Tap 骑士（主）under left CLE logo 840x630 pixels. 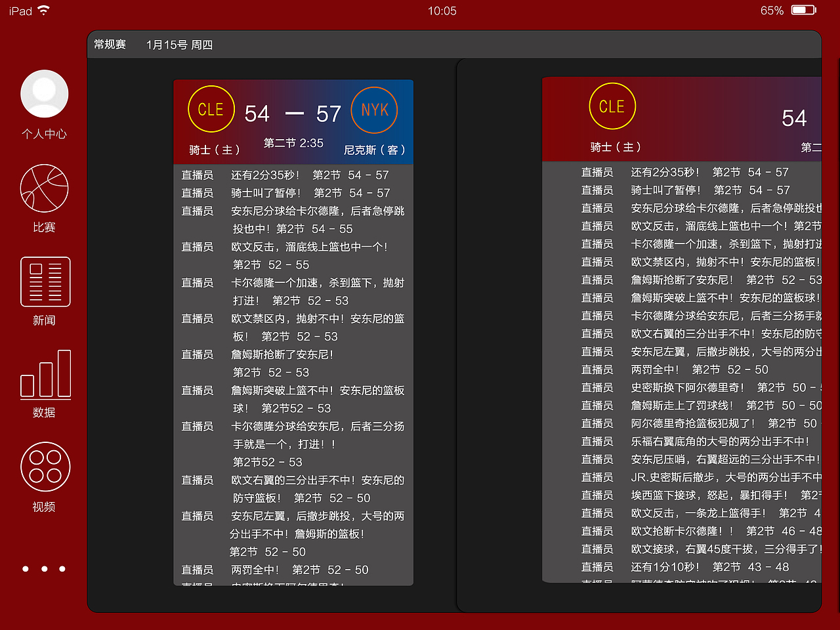[214, 150]
